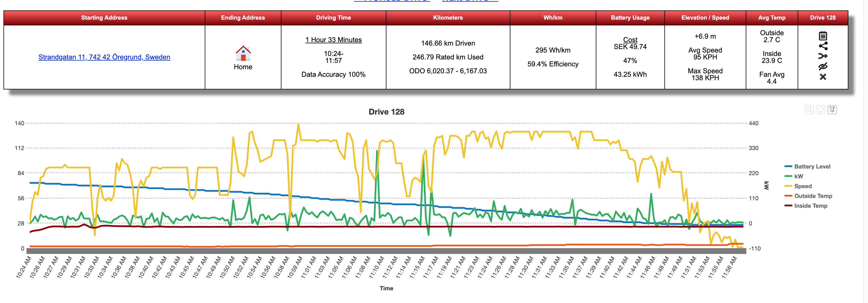Click the Cost link in Battery Usage
This screenshot has height=303, width=868.
(x=630, y=40)
